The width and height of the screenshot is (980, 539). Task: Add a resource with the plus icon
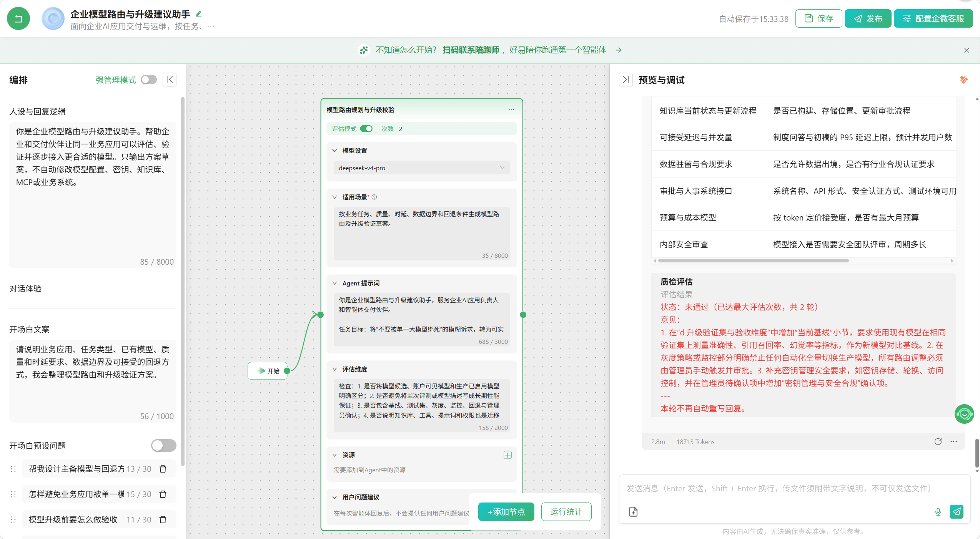tap(507, 455)
